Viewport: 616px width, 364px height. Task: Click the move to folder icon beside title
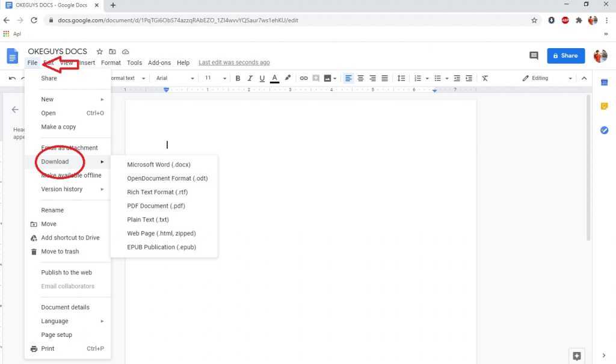pyautogui.click(x=112, y=52)
